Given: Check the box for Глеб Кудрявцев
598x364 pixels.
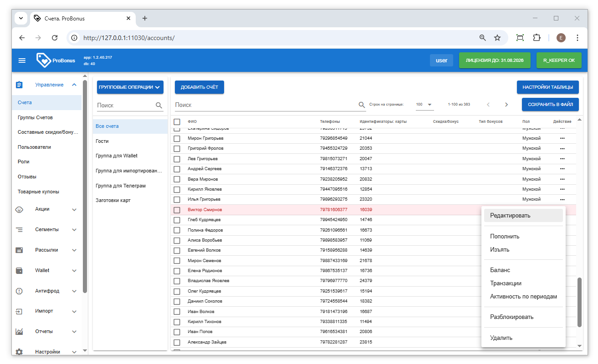Looking at the screenshot, I should 177,220.
